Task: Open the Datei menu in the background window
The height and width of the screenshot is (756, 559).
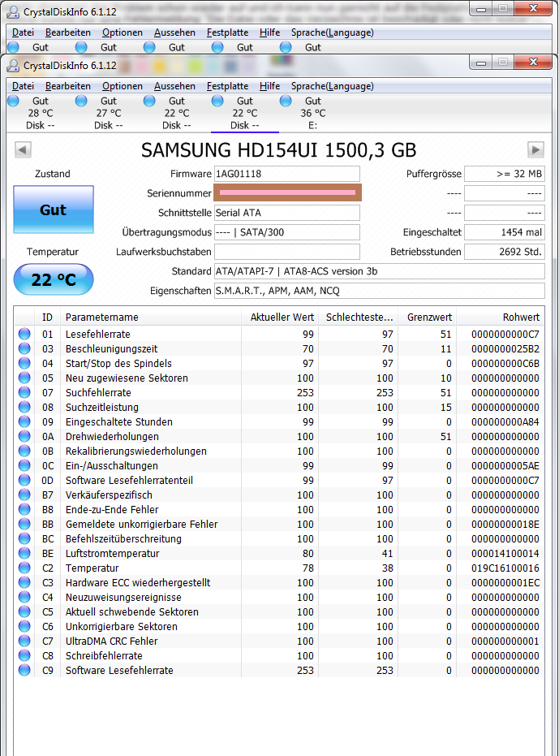Action: [23, 32]
